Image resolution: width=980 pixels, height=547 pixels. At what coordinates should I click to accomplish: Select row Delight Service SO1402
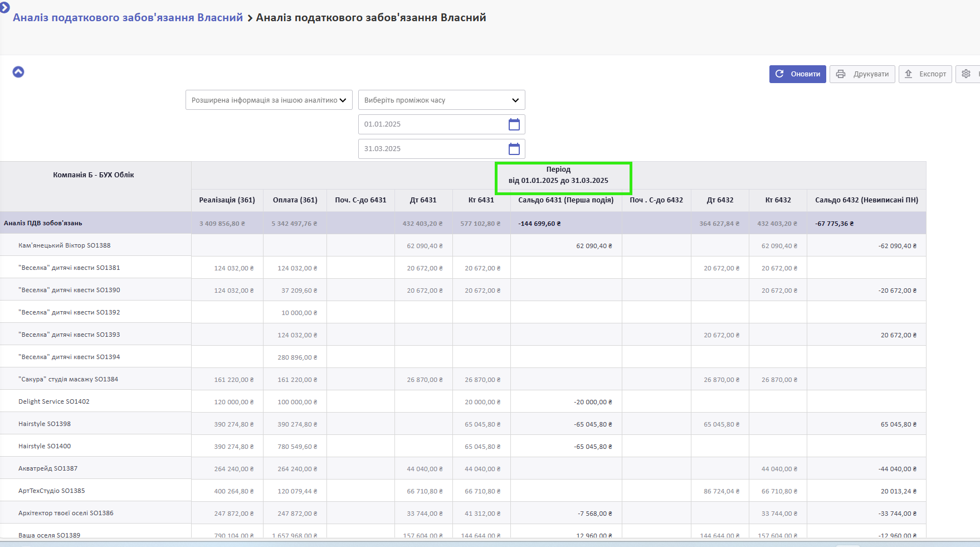[x=463, y=401]
